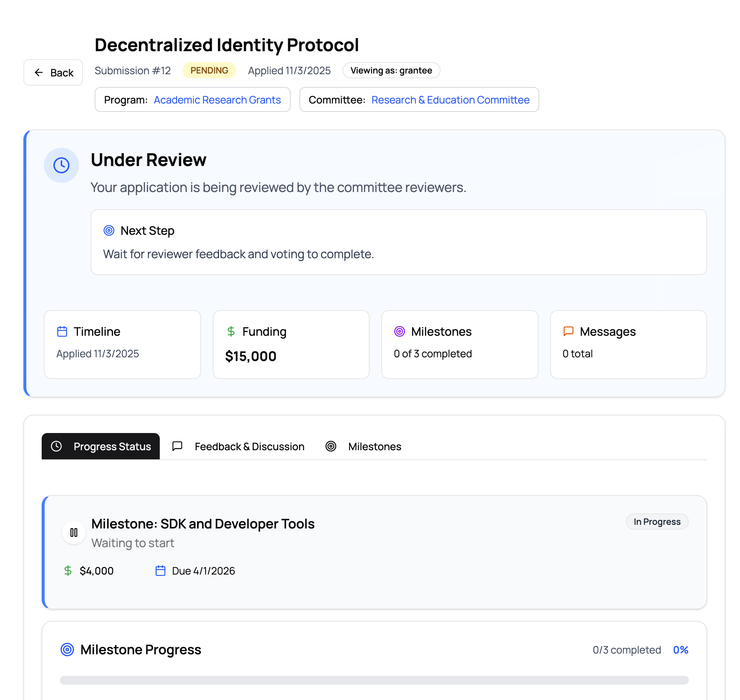Click the Viewing as: grantee badge
This screenshot has width=740, height=700.
(391, 70)
